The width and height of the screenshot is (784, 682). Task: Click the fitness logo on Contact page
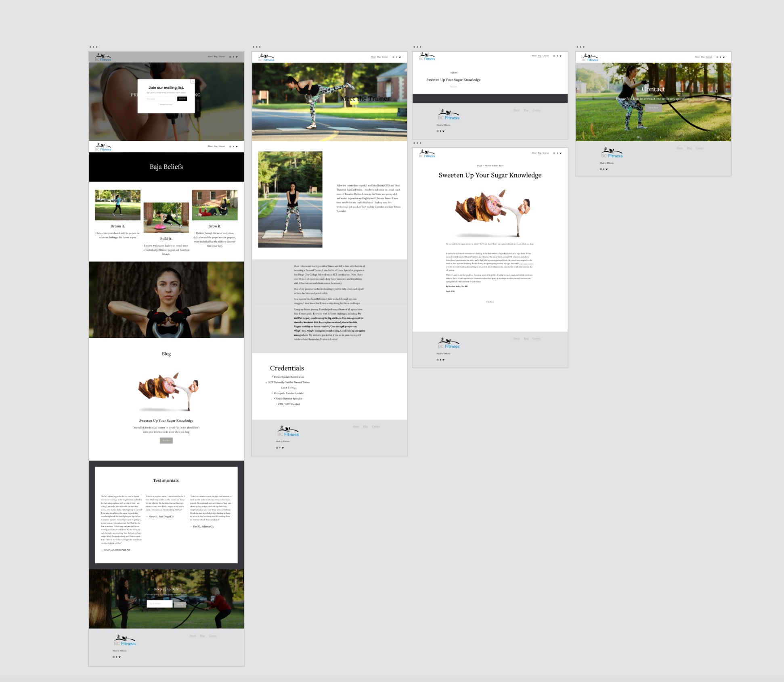tap(590, 56)
